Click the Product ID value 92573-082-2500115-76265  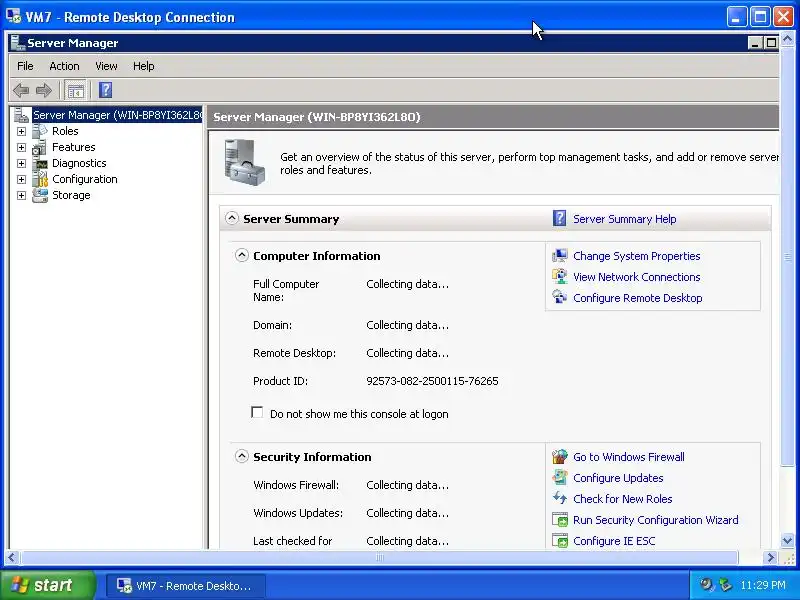(432, 381)
